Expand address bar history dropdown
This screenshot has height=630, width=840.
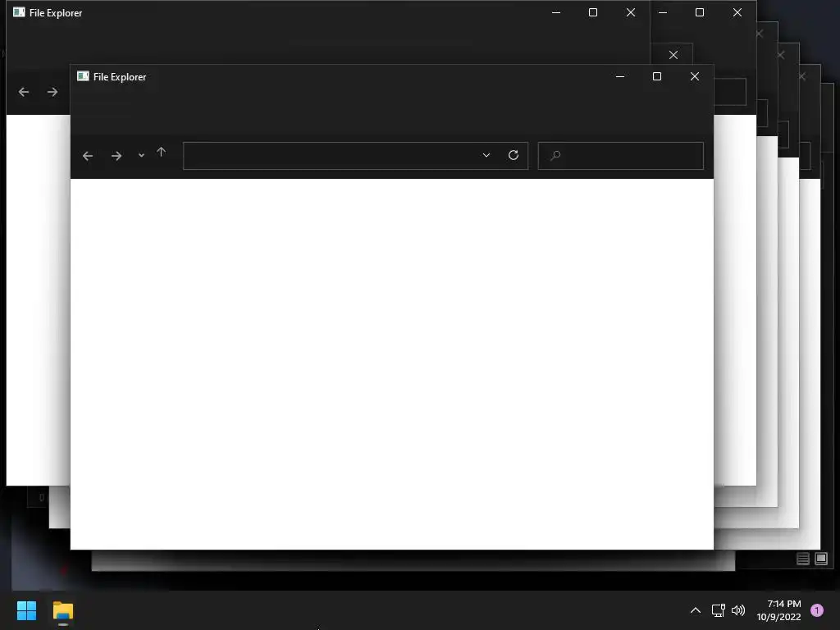(x=486, y=155)
